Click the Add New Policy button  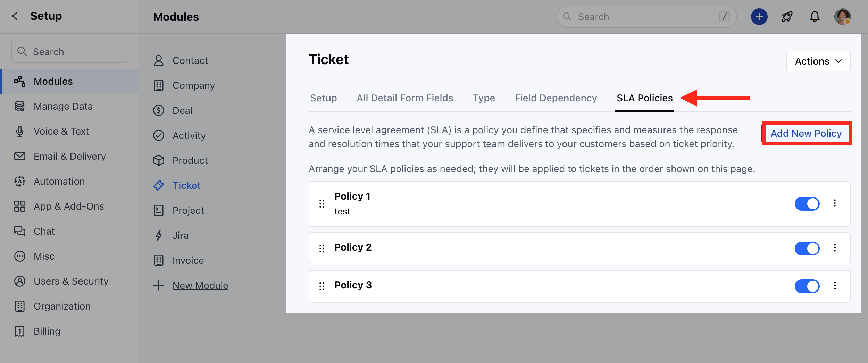coord(806,134)
